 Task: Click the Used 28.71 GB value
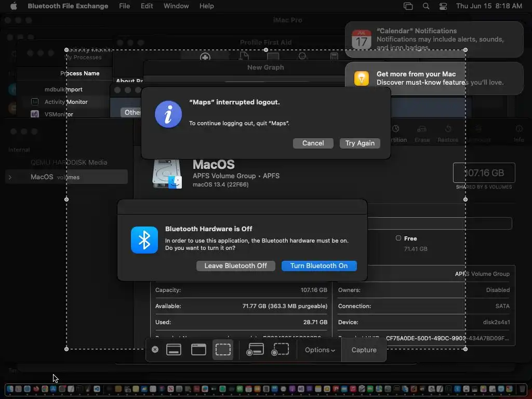pos(315,322)
